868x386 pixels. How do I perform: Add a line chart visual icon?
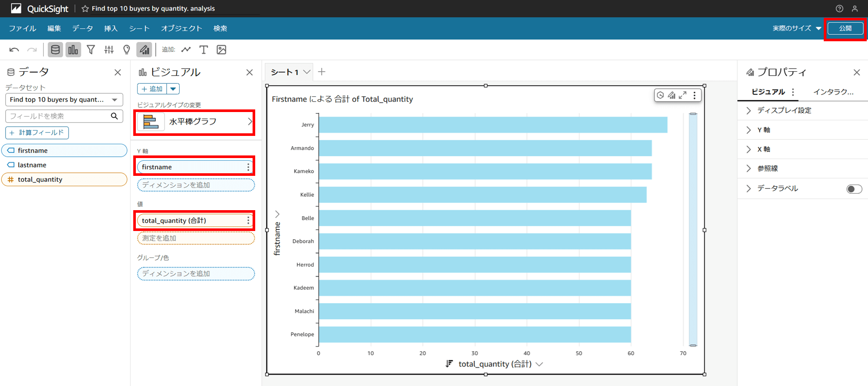click(x=186, y=49)
